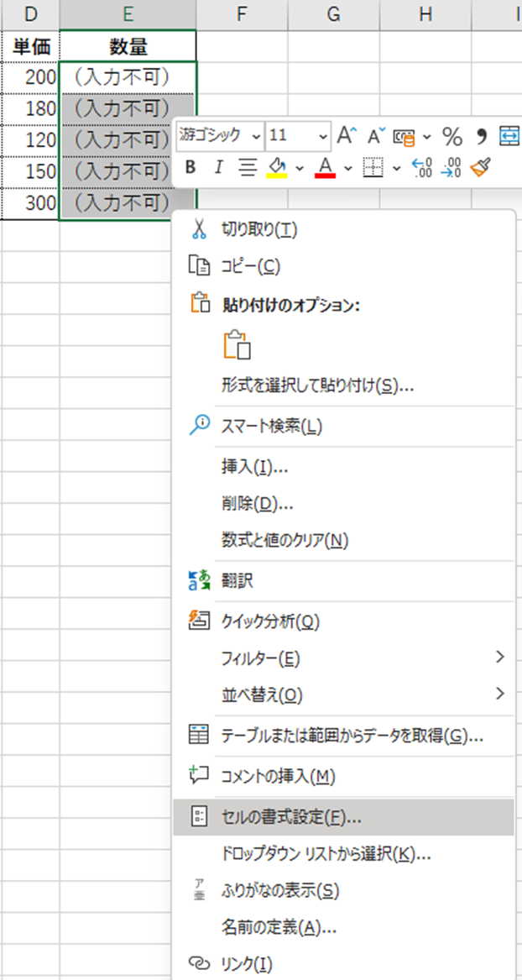
Task: Click the paste clipboard icon under paste options
Action: click(x=238, y=346)
